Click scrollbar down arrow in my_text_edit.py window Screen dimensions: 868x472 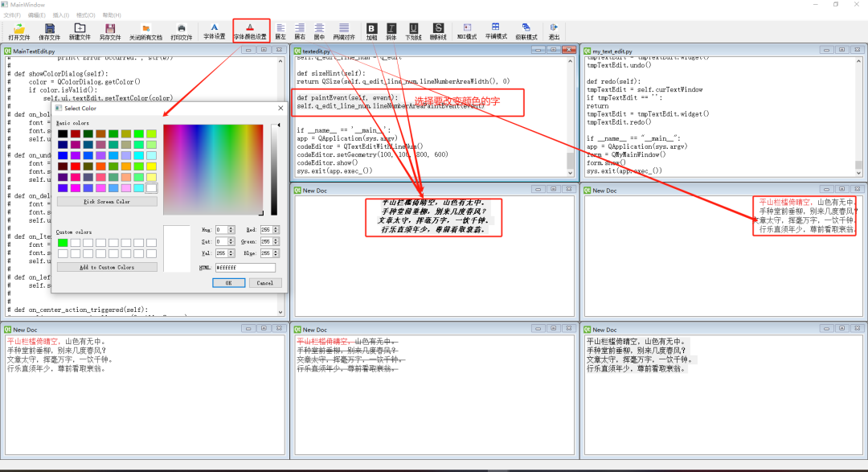click(x=858, y=173)
